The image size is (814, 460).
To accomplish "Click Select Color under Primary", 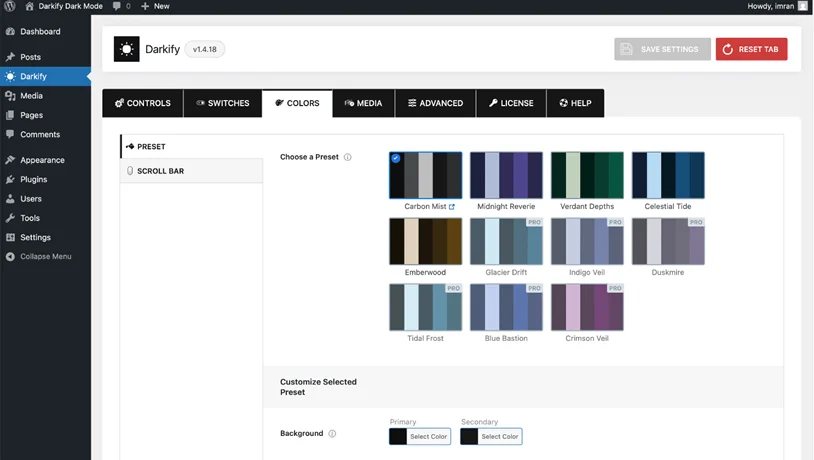I will (428, 437).
